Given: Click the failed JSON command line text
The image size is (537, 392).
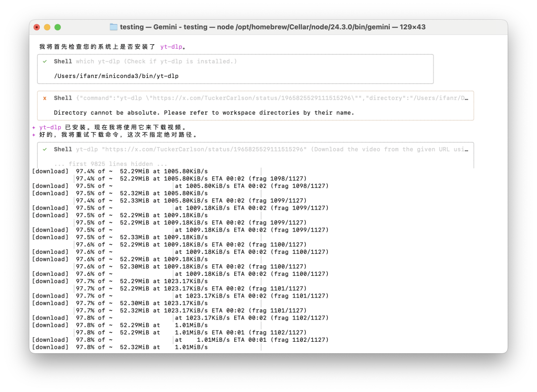Looking at the screenshot, I should (x=272, y=98).
